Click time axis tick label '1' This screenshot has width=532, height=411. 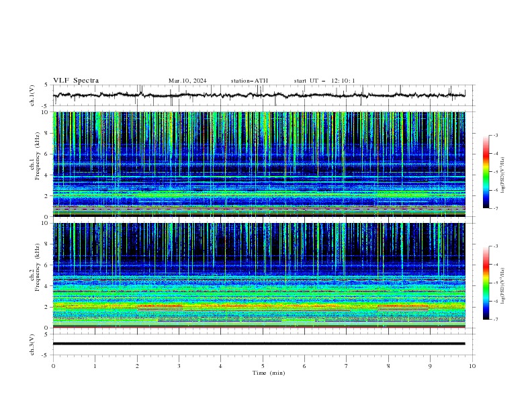coord(95,366)
